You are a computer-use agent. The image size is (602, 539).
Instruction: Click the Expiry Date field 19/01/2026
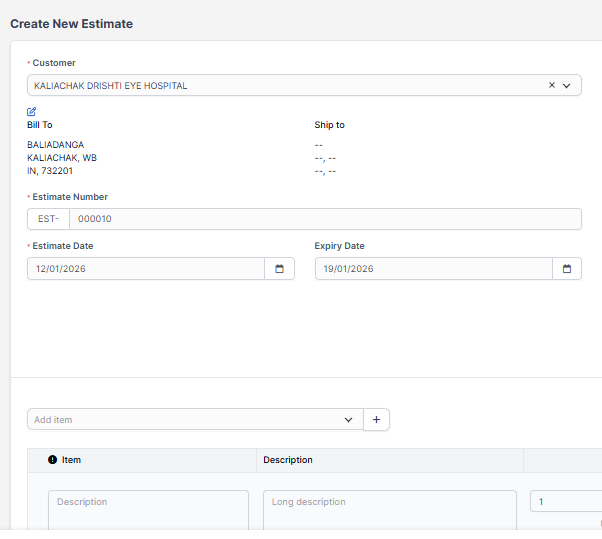[433, 269]
